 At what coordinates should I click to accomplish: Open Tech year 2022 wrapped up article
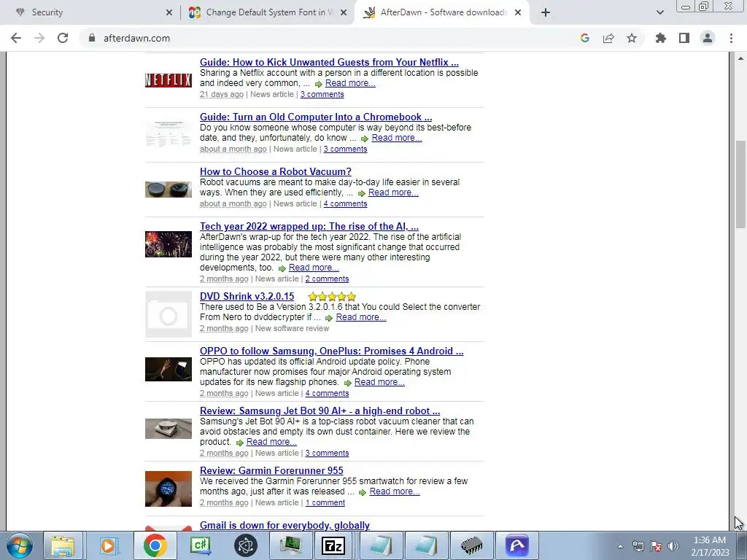coord(309,227)
